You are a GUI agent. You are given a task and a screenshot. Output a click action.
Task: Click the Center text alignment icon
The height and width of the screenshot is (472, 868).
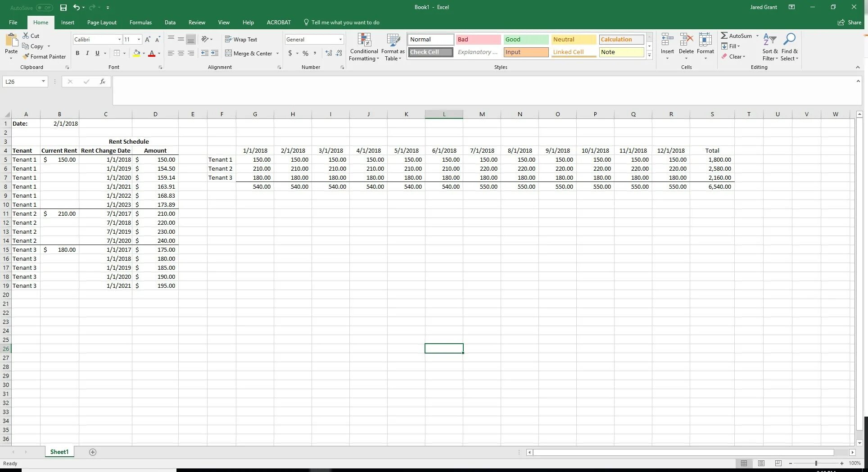point(181,53)
